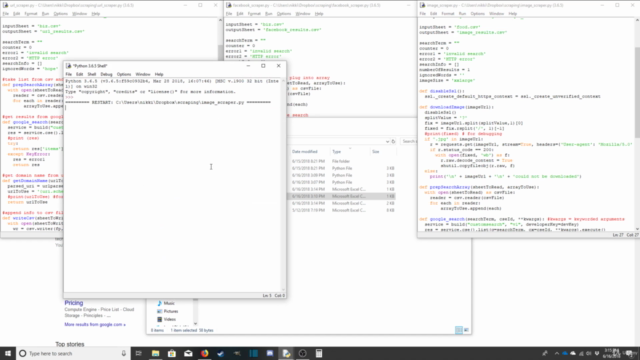Open File Explorer from the taskbar

(x=156, y=353)
